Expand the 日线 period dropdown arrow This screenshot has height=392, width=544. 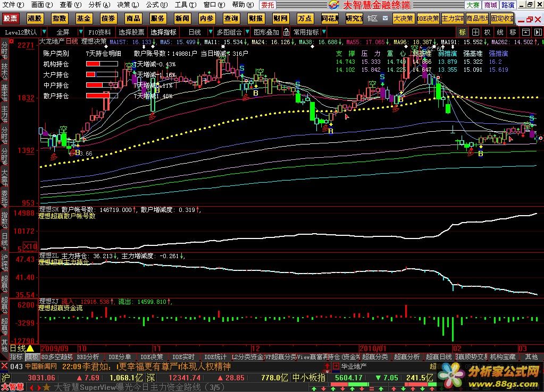[x=210, y=32]
